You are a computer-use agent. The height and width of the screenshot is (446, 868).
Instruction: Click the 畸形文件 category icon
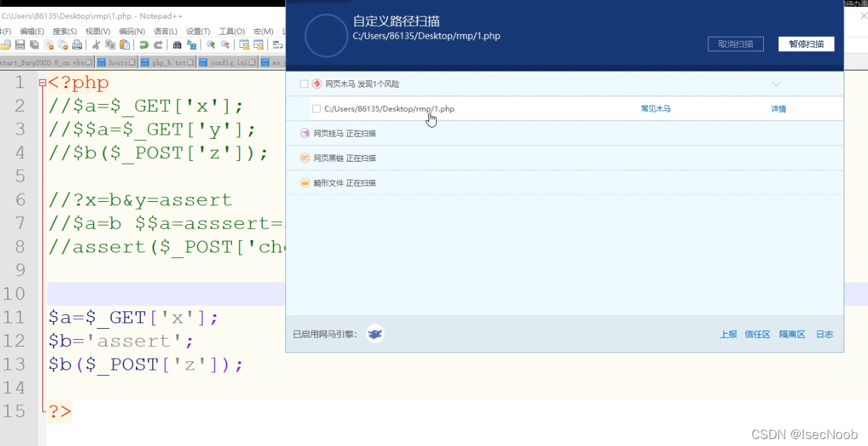pyautogui.click(x=304, y=183)
